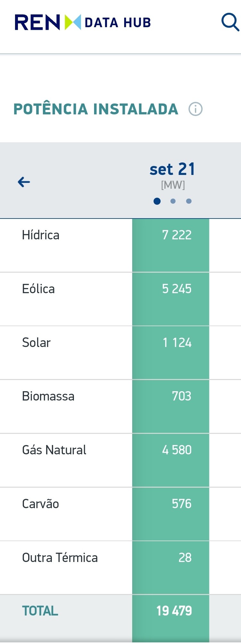Open the search magnifier icon
241x644 pixels.
pos(230,22)
